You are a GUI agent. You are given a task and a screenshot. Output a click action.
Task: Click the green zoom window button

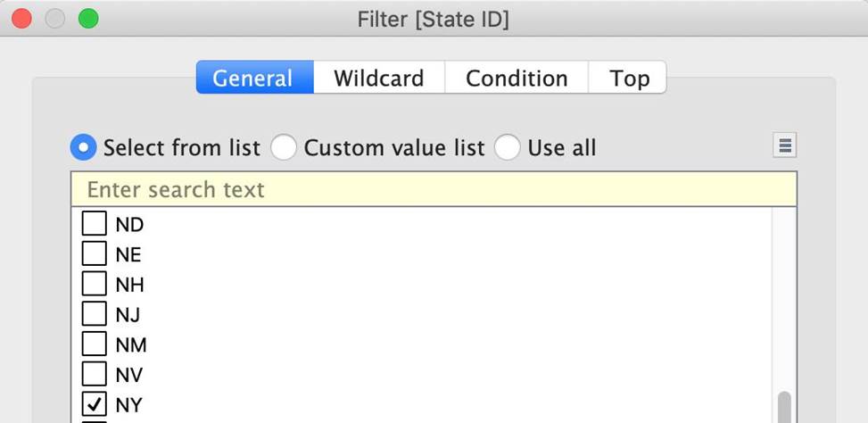pyautogui.click(x=87, y=19)
